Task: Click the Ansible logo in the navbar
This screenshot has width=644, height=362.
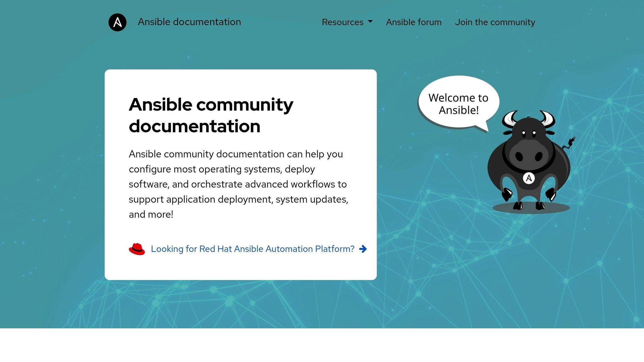Action: pyautogui.click(x=117, y=22)
